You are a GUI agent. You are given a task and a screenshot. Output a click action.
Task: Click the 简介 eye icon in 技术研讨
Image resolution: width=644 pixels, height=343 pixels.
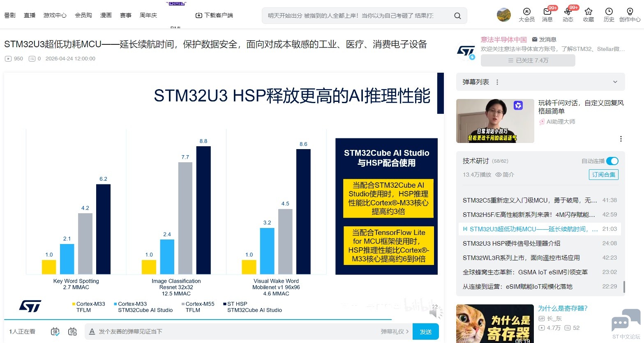tap(499, 175)
